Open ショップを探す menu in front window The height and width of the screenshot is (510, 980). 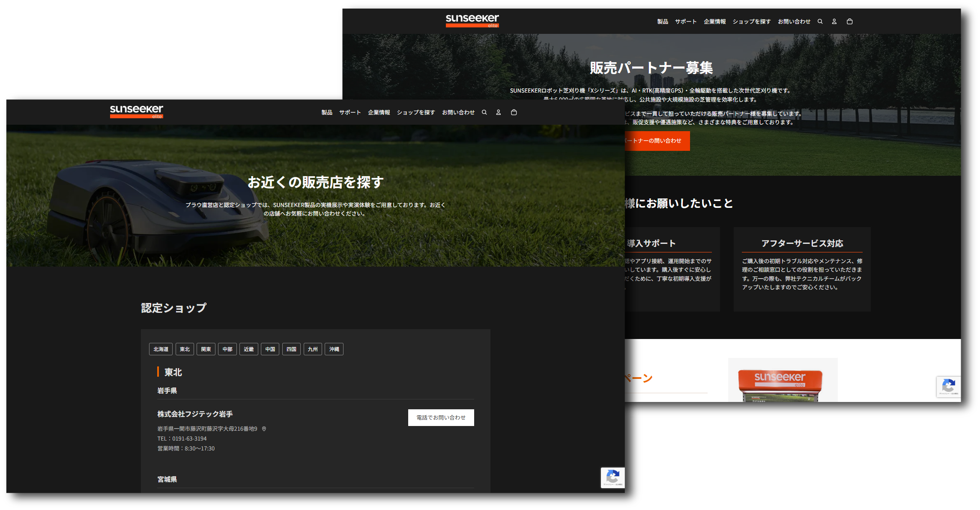(x=415, y=112)
